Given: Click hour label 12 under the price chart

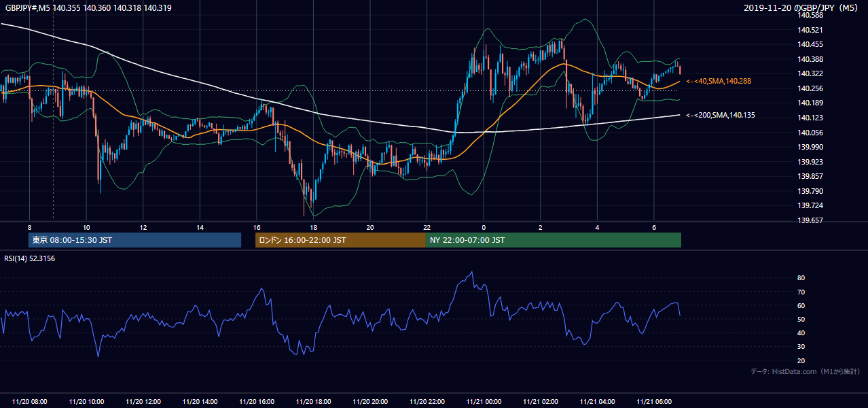Looking at the screenshot, I should click(x=143, y=227).
